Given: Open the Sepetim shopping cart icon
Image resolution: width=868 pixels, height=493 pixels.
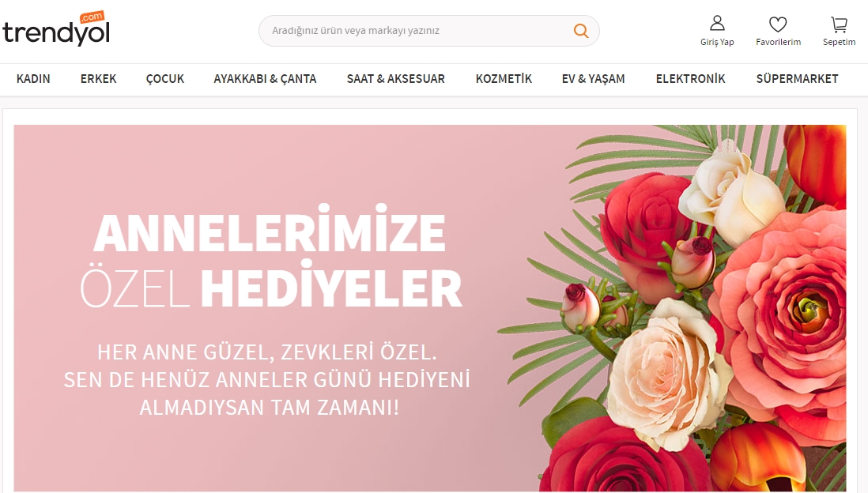Looking at the screenshot, I should click(x=840, y=24).
